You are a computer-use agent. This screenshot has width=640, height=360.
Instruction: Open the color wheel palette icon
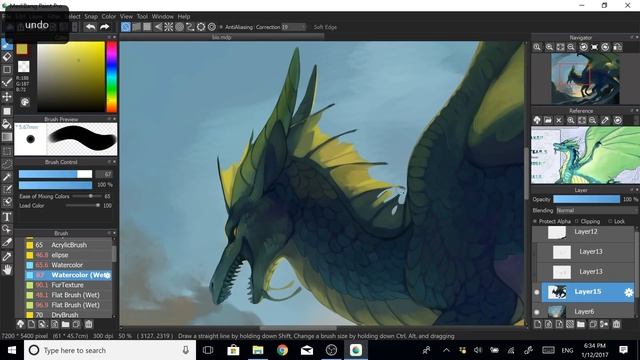(25, 102)
